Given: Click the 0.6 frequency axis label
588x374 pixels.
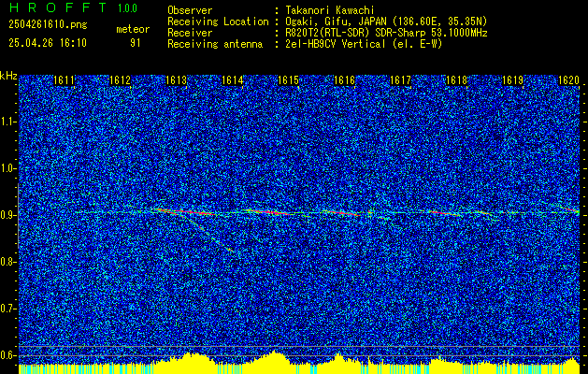Looking at the screenshot, I should pos(8,355).
